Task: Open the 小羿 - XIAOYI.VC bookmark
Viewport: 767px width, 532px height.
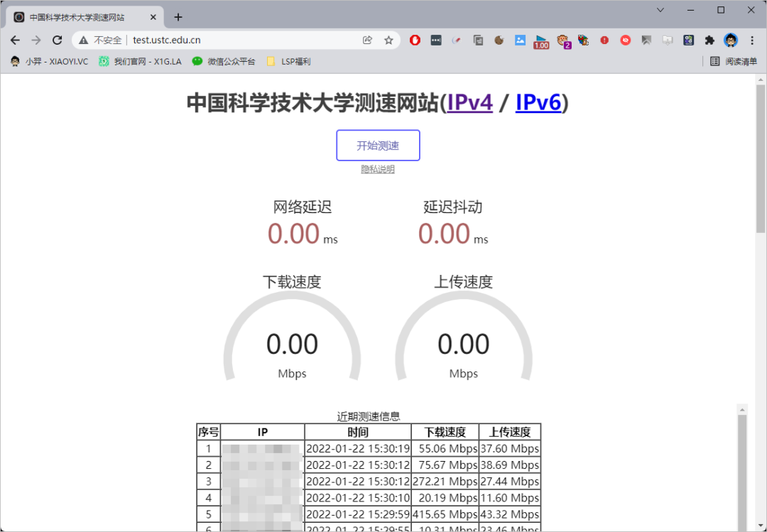Action: click(50, 61)
